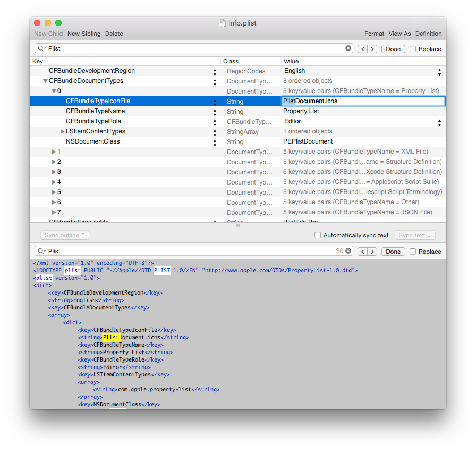The image size is (476, 452).
Task: Click the Done button in top find bar
Action: pyautogui.click(x=393, y=48)
